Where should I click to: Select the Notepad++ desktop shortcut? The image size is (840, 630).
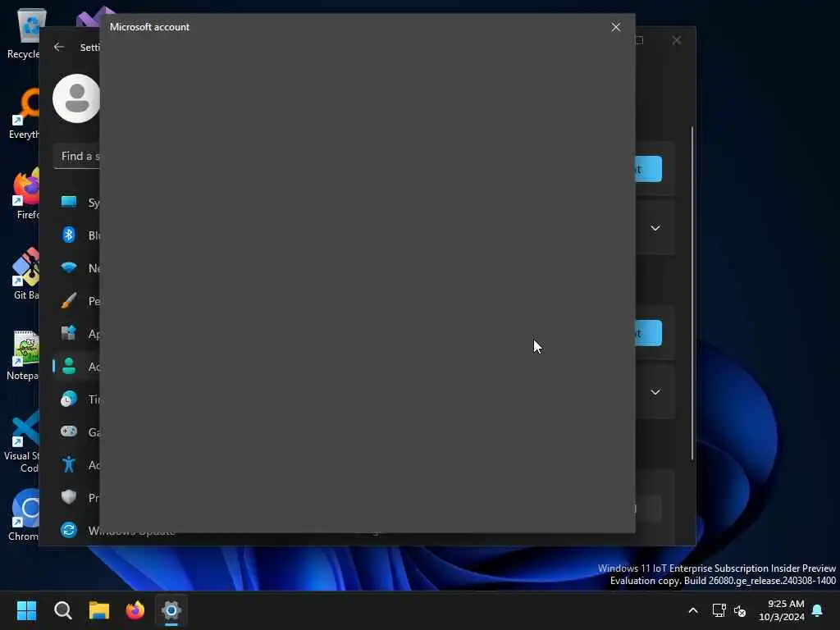22,355
